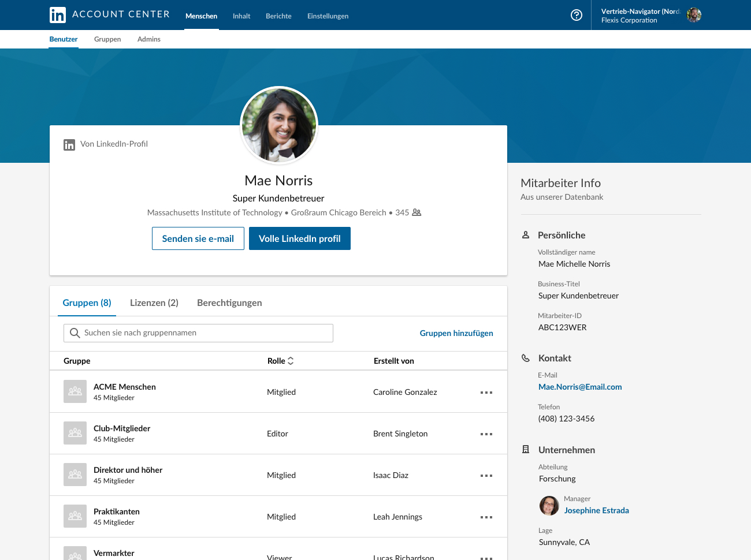This screenshot has width=751, height=560.
Task: Open the Vertrieb-Navigator account switcher
Action: 650,16
